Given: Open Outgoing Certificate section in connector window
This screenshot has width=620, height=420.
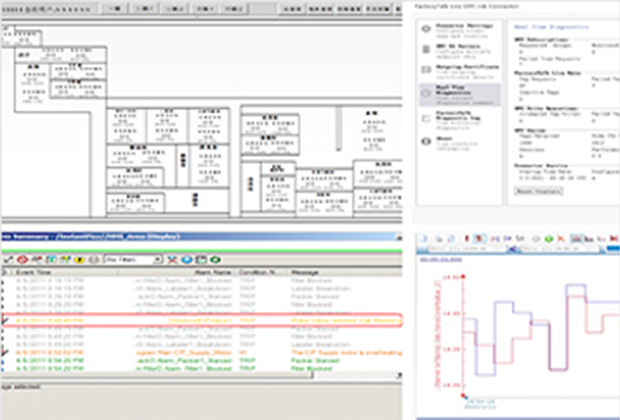Looking at the screenshot, I should click(459, 72).
